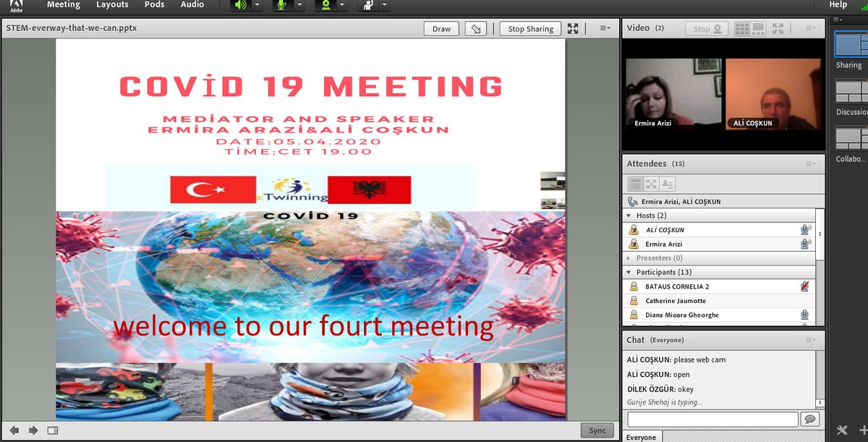Click the Stop webcam button in Video pod

(x=707, y=29)
